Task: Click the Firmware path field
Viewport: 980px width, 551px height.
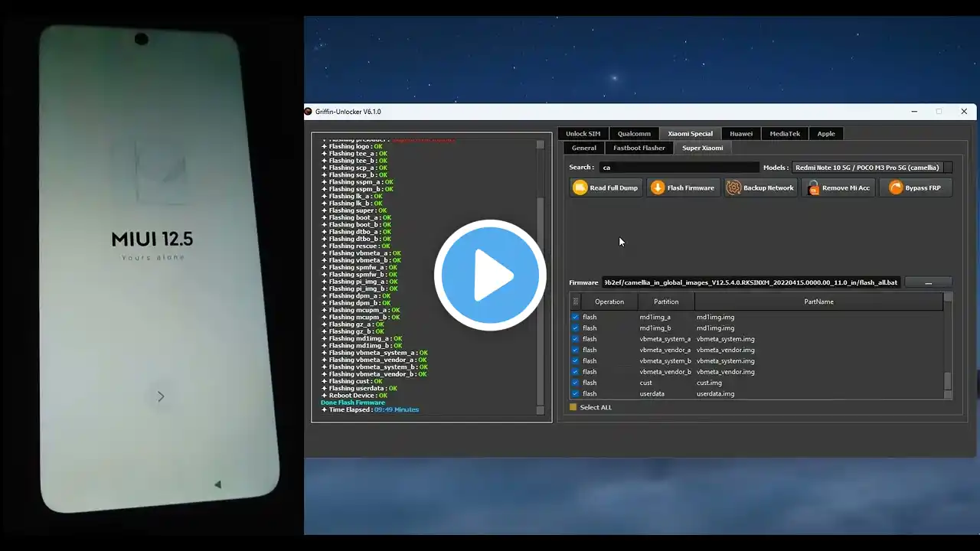Action: click(x=751, y=282)
